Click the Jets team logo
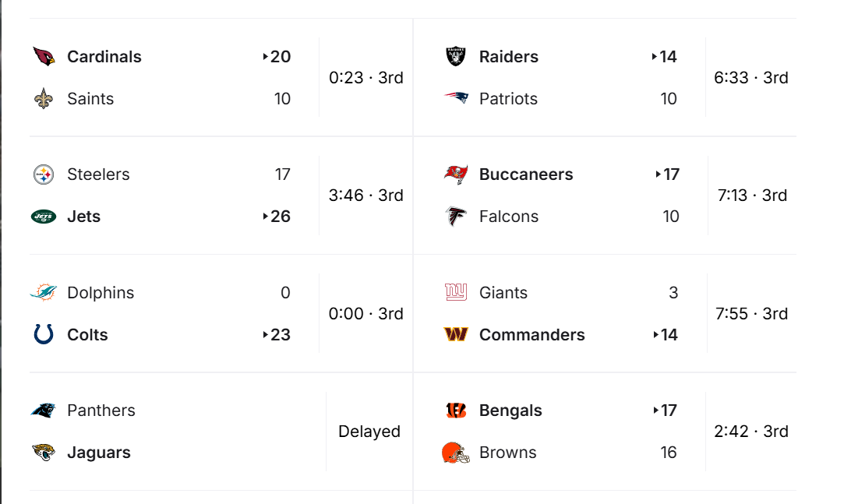Screen dimensions: 851x504 click(44, 217)
